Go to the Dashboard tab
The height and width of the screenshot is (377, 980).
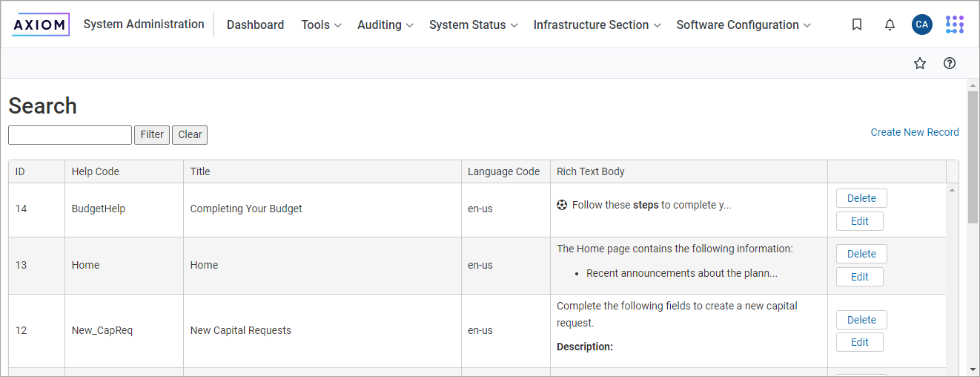coord(255,24)
